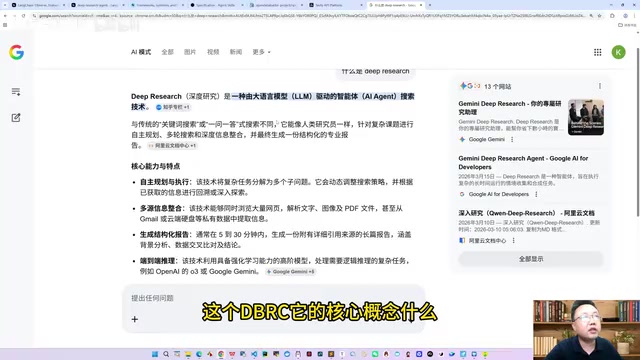This screenshot has height=360, width=640.
Task: Open the Google account avatar K
Action: (618, 52)
